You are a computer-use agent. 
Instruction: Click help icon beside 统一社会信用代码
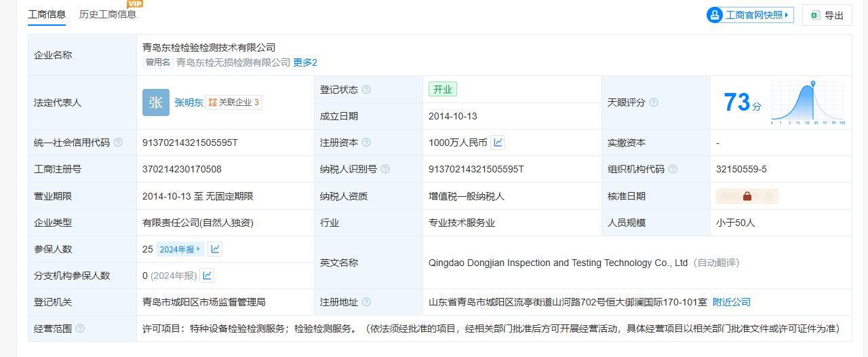pyautogui.click(x=118, y=143)
